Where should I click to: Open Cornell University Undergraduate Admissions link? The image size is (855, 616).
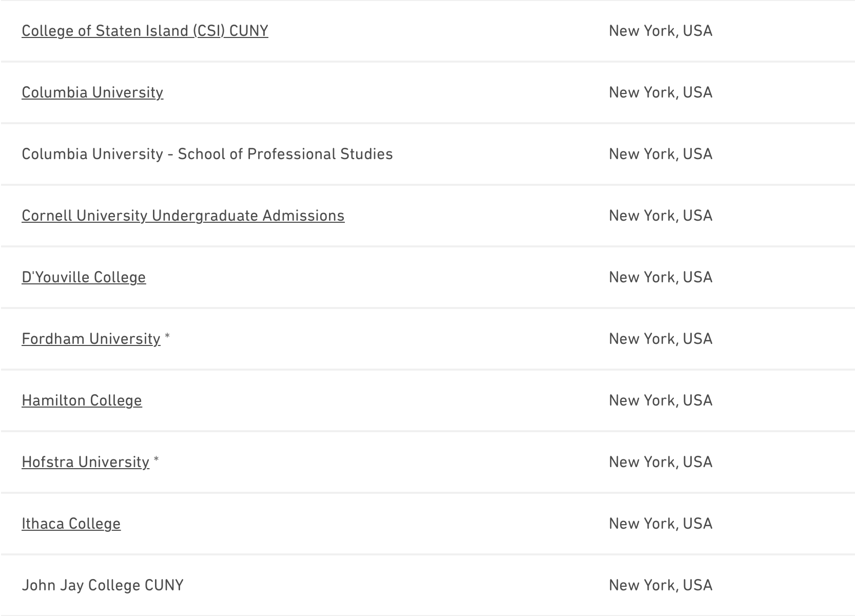183,216
